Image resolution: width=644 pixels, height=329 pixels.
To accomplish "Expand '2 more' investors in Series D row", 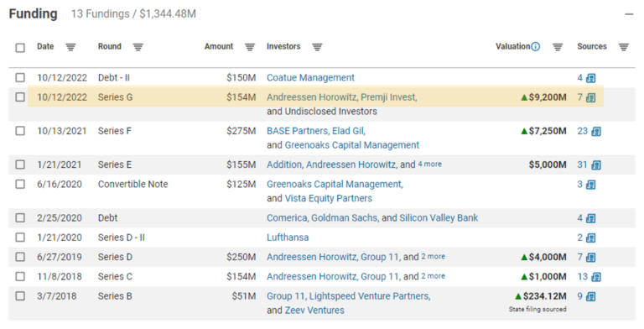I will [433, 257].
